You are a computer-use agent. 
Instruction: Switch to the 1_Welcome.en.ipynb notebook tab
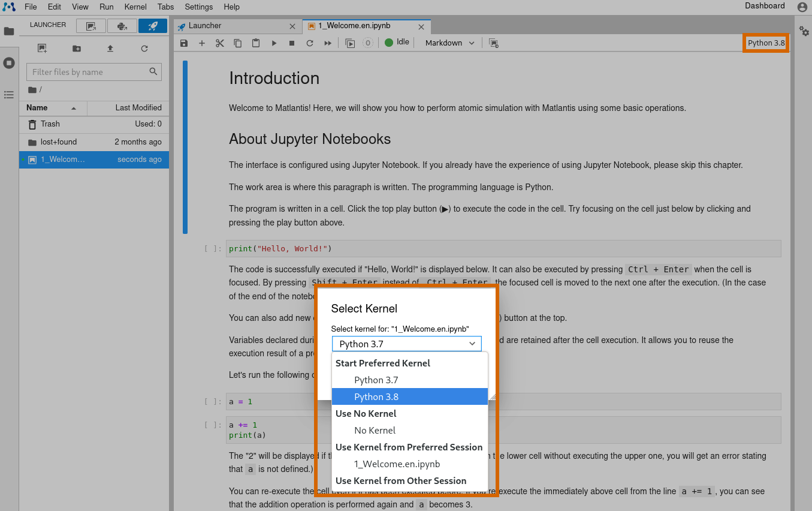coord(366,26)
